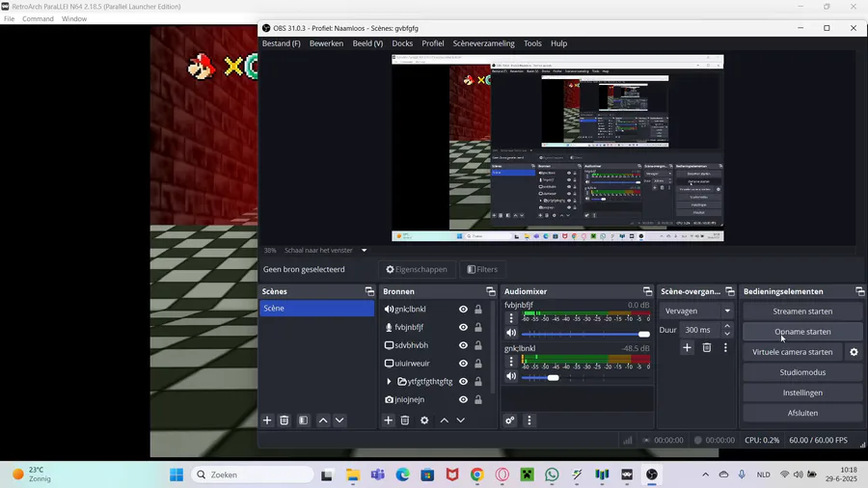Move scene up with arrow icon
The width and height of the screenshot is (868, 488).
pyautogui.click(x=323, y=420)
